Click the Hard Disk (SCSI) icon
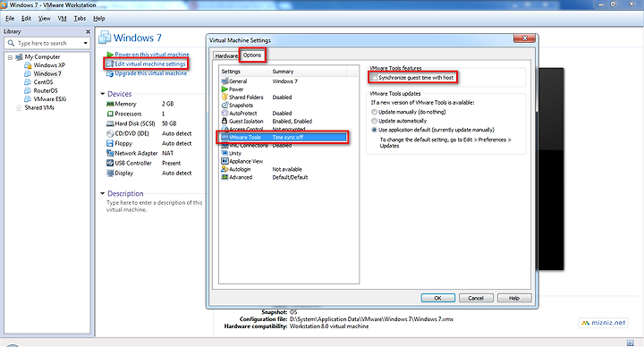 pos(110,123)
